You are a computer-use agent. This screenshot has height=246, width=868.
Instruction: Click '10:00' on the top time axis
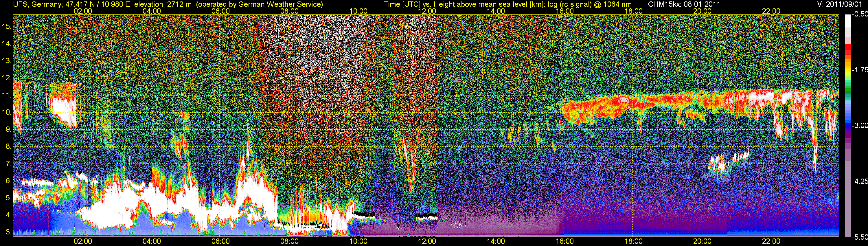[x=358, y=11]
